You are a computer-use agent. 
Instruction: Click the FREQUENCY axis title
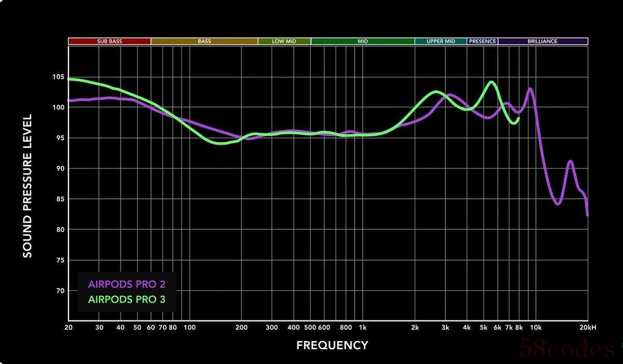click(x=332, y=345)
